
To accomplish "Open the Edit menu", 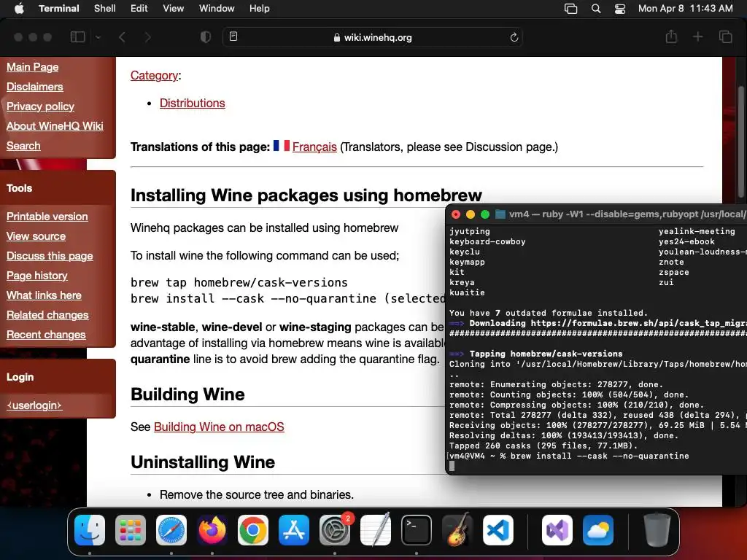I will 139,9.
